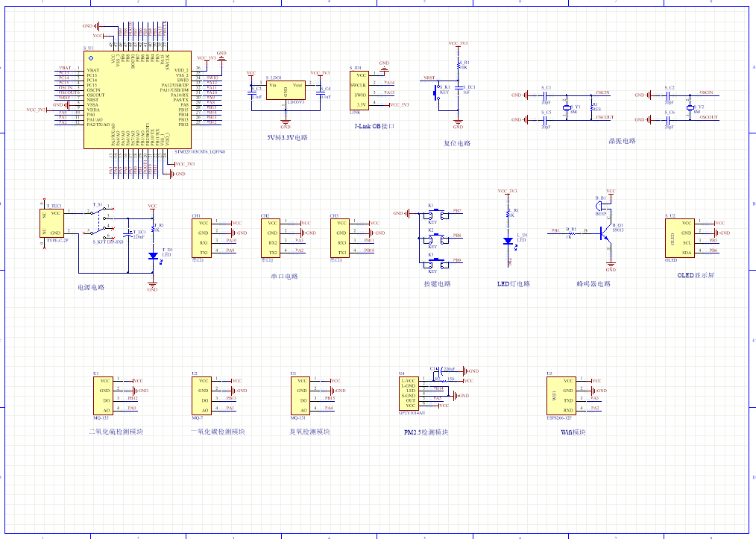Click the TYPE-C-2P power connector symbol

[x=54, y=223]
